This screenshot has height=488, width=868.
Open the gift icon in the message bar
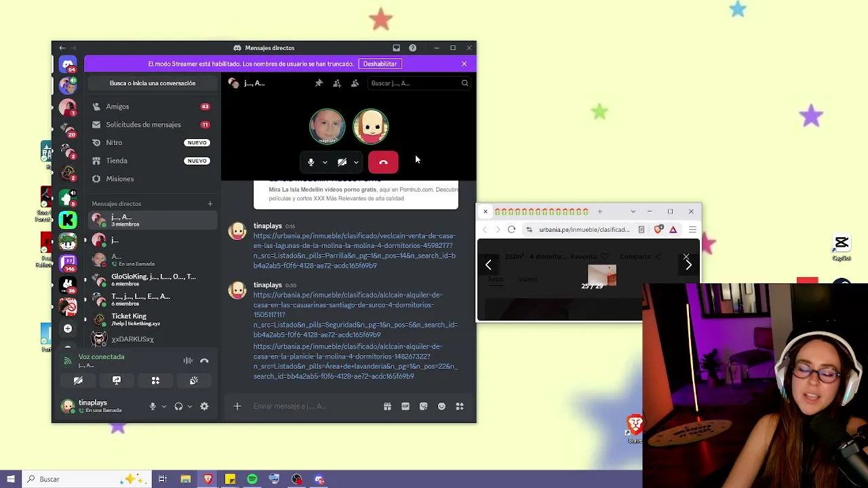pos(387,407)
